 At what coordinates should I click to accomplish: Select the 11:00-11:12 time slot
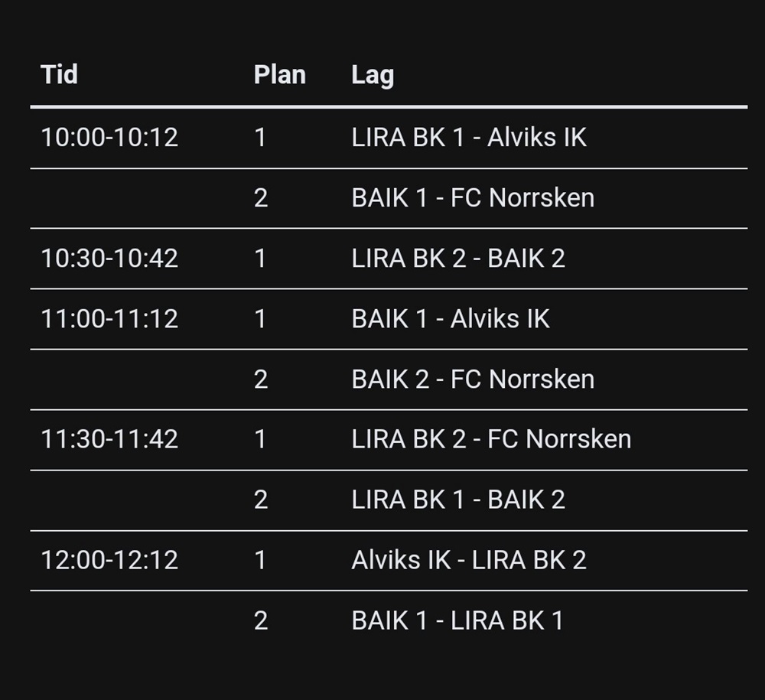109,319
